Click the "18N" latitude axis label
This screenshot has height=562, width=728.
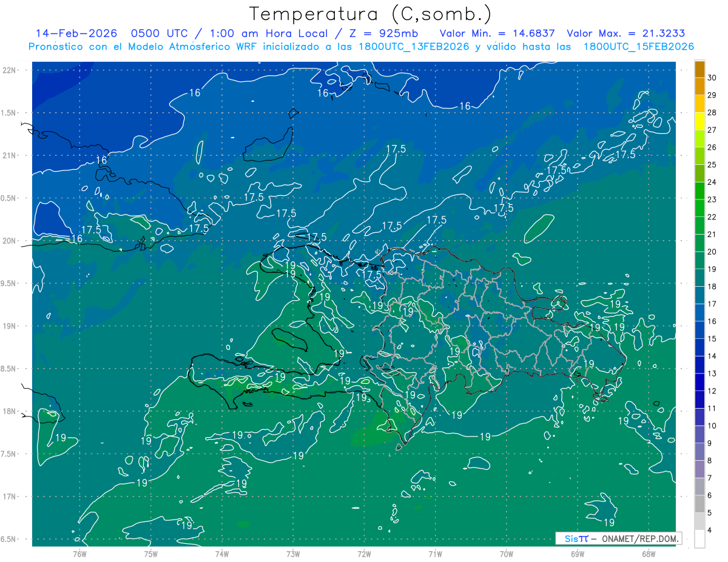point(9,411)
